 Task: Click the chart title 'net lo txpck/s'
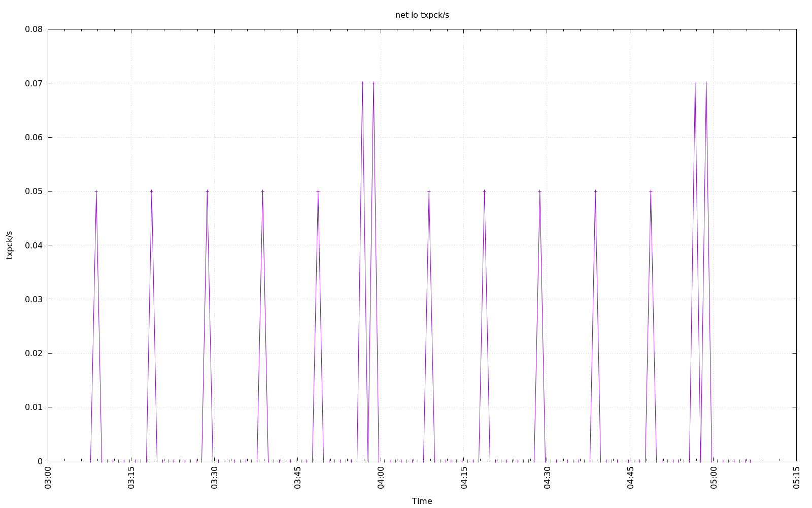click(422, 15)
